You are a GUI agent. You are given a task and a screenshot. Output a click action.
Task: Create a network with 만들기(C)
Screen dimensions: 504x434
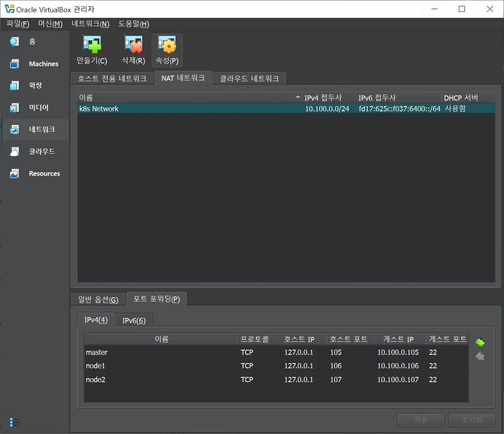click(x=92, y=50)
